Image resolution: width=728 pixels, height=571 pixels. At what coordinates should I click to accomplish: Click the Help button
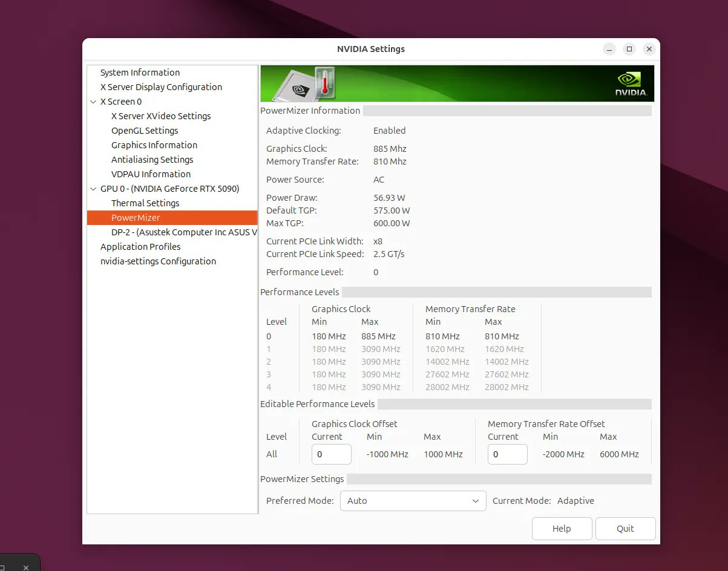tap(562, 528)
